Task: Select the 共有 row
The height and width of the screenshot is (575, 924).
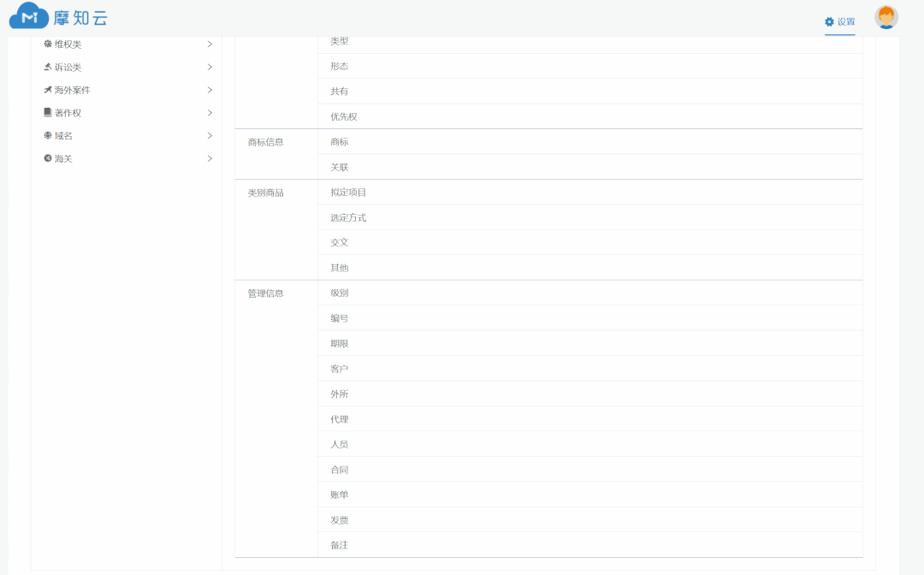Action: click(x=589, y=92)
